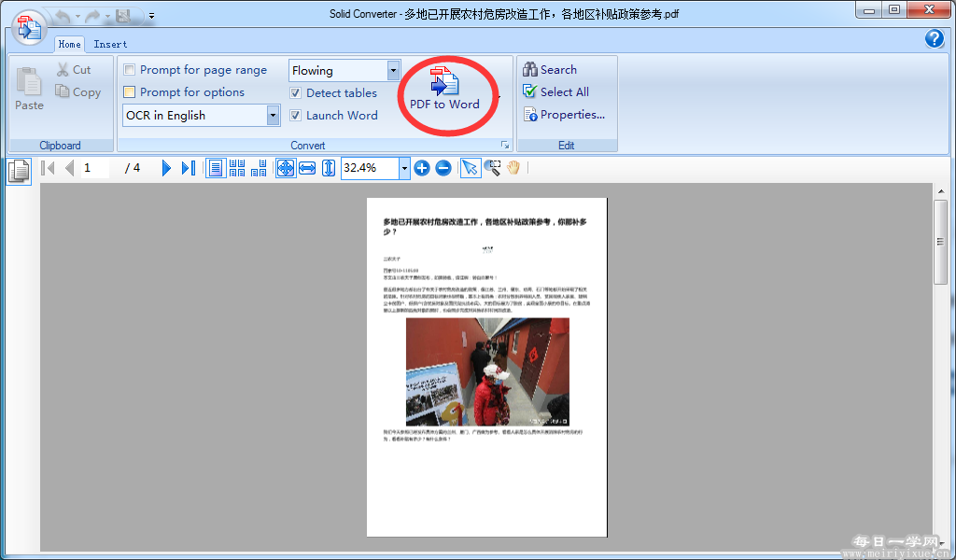Click the Select All button
The height and width of the screenshot is (560, 956).
(556, 92)
